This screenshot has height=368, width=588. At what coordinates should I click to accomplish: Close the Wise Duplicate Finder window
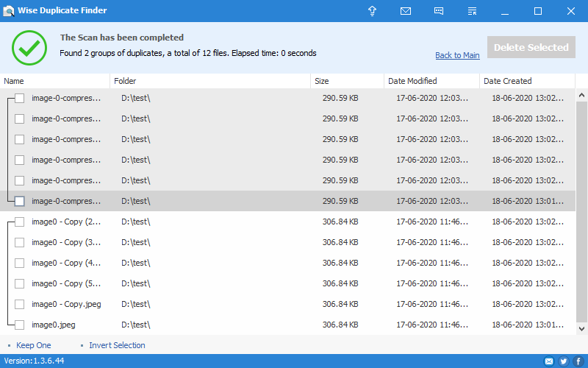[x=571, y=11]
